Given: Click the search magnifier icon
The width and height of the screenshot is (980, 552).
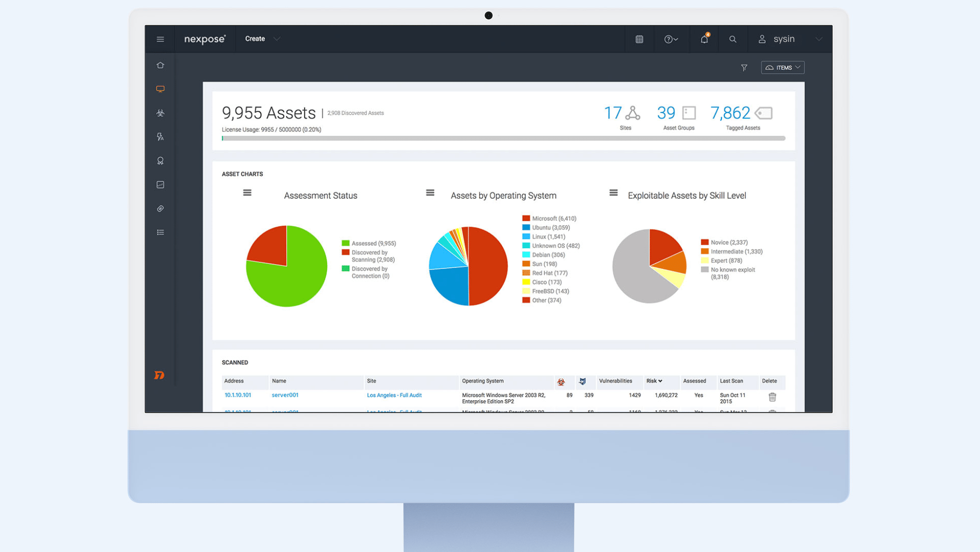Looking at the screenshot, I should point(732,39).
